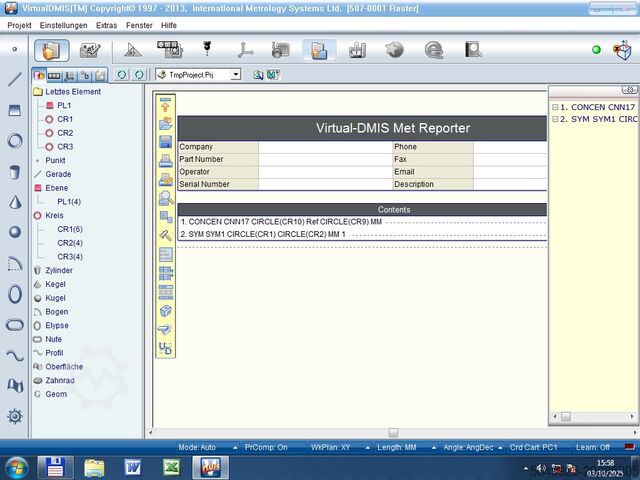Click the save icon in report toolbar
Viewport: 640px width, 480px height.
166,142
